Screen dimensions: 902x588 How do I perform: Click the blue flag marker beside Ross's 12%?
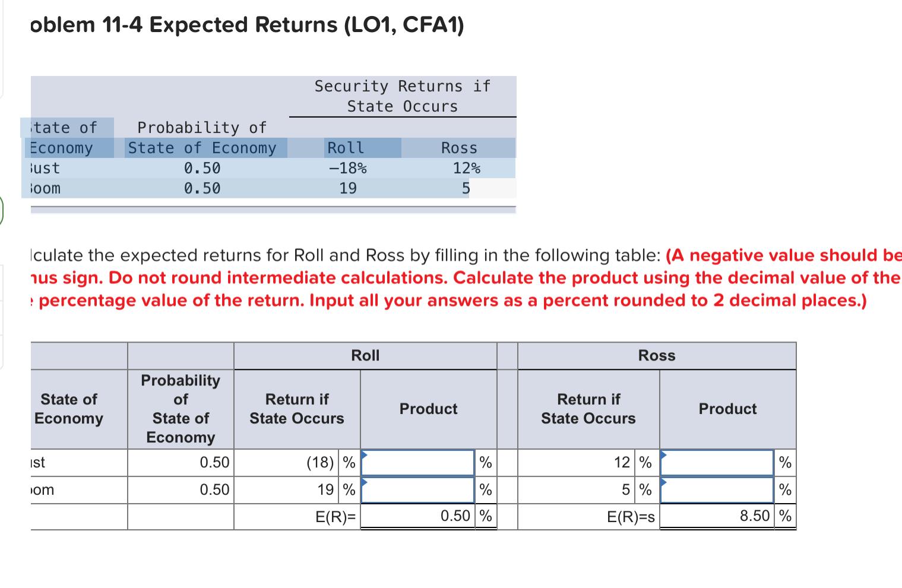(664, 454)
